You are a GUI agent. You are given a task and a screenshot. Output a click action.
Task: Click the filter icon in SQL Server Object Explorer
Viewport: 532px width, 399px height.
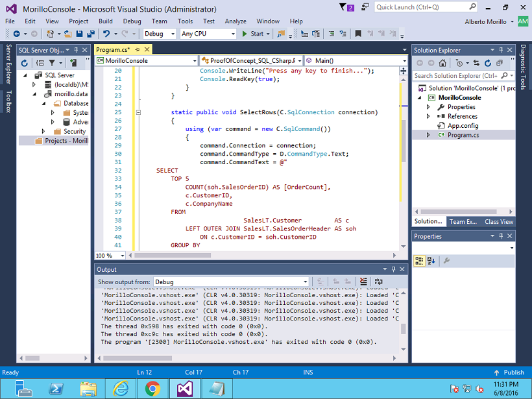52,63
